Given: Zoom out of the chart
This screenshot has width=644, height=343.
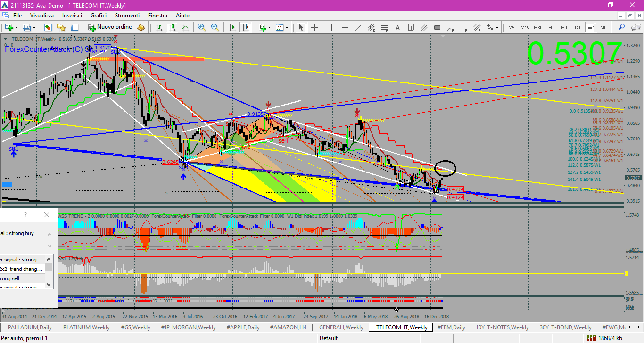Looking at the screenshot, I should coord(215,27).
